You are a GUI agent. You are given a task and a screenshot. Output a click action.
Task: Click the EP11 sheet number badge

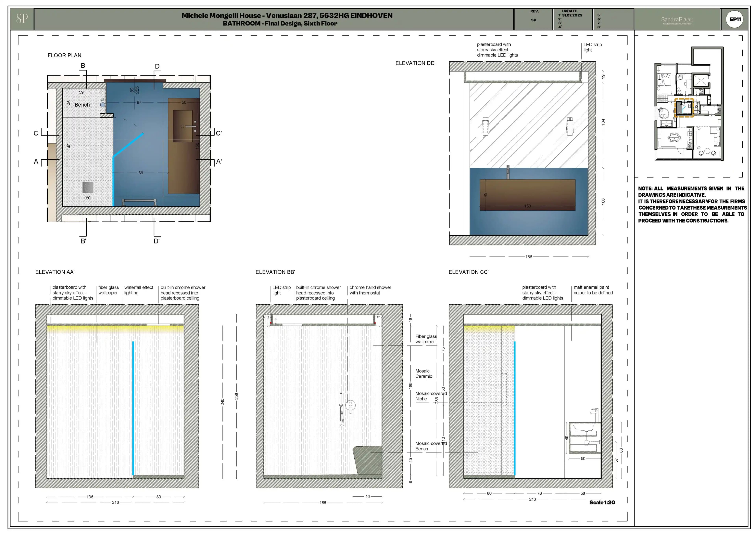point(735,20)
